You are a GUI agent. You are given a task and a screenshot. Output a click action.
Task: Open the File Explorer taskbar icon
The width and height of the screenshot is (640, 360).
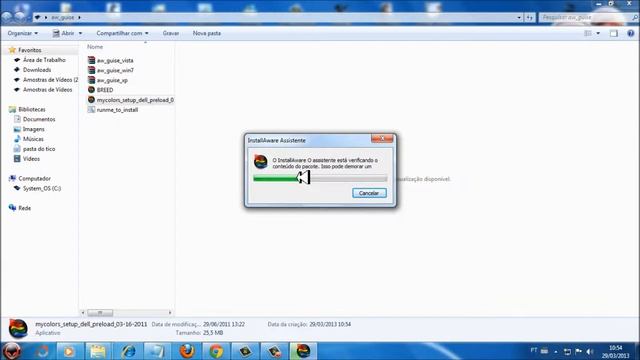click(x=98, y=351)
